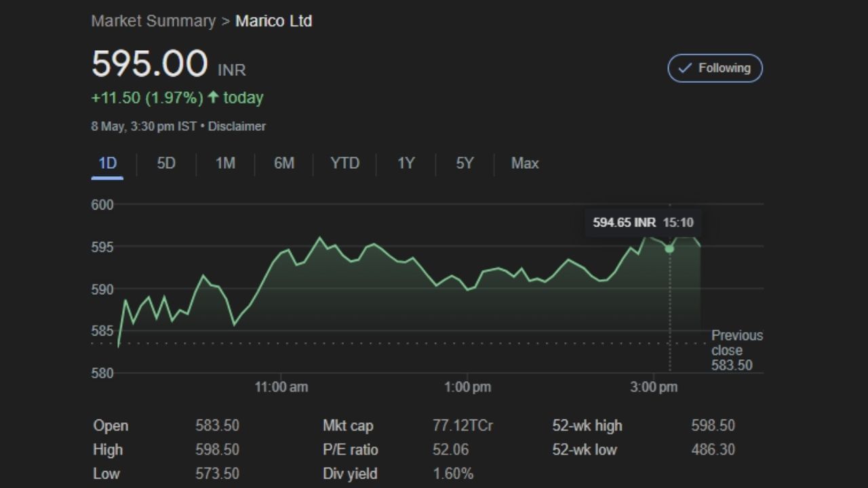This screenshot has height=488, width=868.
Task: Click the 52-wk low value 486.30
Action: (713, 449)
